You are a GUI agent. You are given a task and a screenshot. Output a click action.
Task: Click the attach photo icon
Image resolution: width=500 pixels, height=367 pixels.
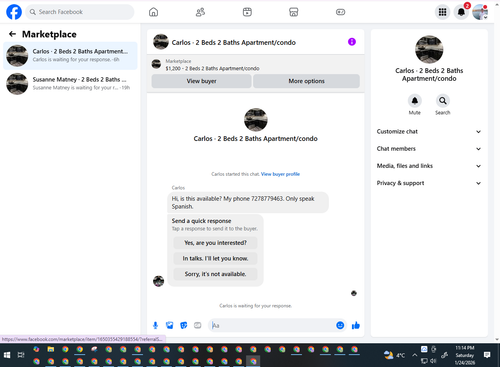point(169,325)
